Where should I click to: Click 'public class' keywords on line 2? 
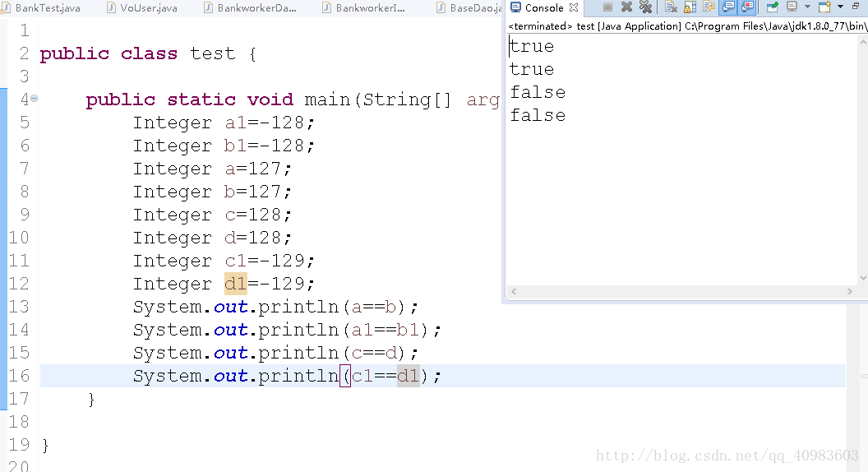coord(108,53)
